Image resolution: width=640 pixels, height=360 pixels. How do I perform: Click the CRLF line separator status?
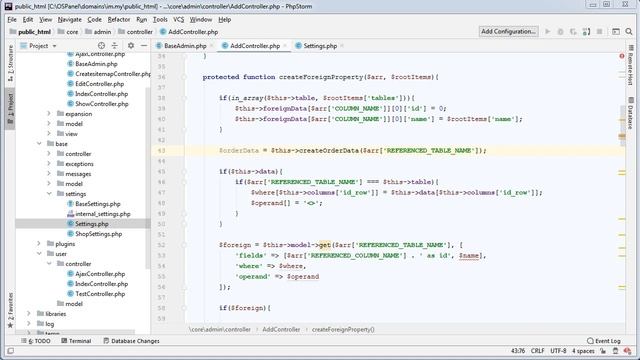(537, 351)
